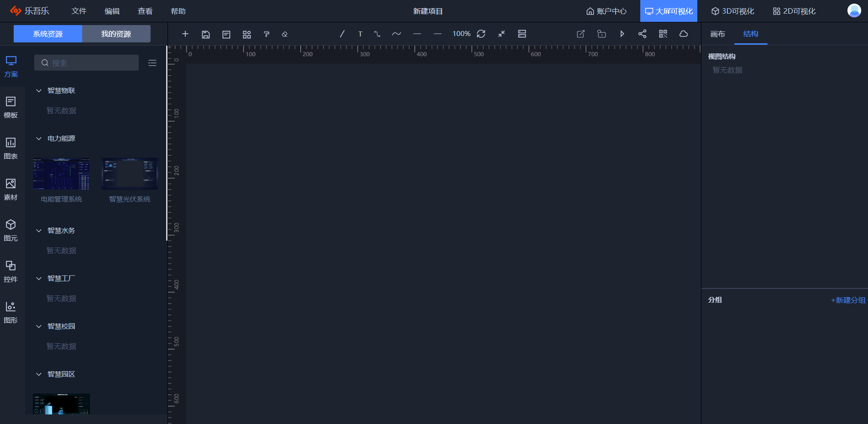Select the straight line pen tool

point(342,34)
